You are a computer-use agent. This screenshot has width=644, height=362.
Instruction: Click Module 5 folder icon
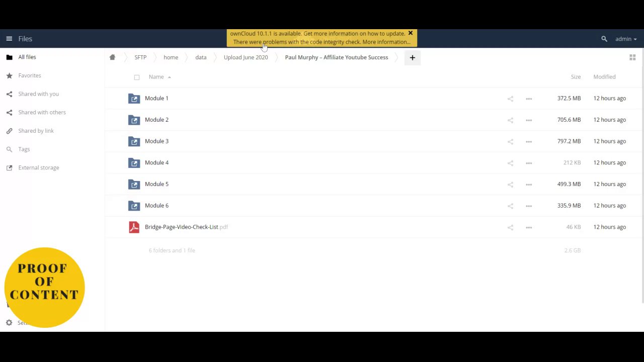(x=134, y=185)
